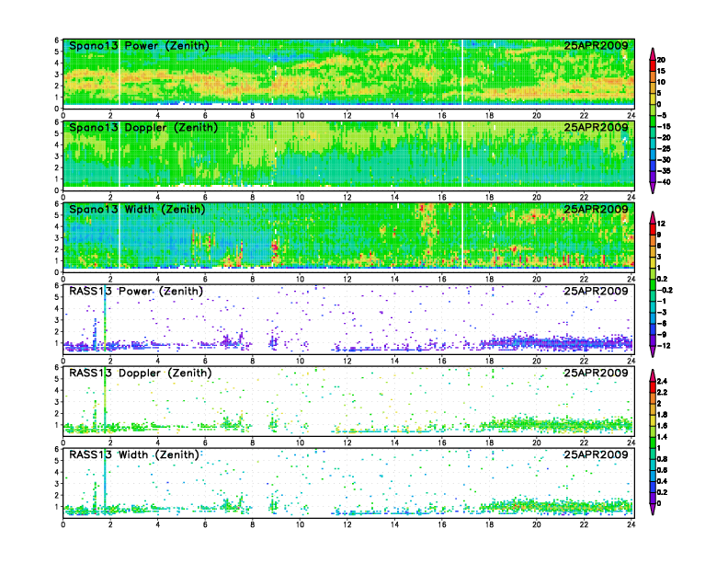
Task: Click the purple bottom arrow of the top colorbar
Action: [x=653, y=188]
